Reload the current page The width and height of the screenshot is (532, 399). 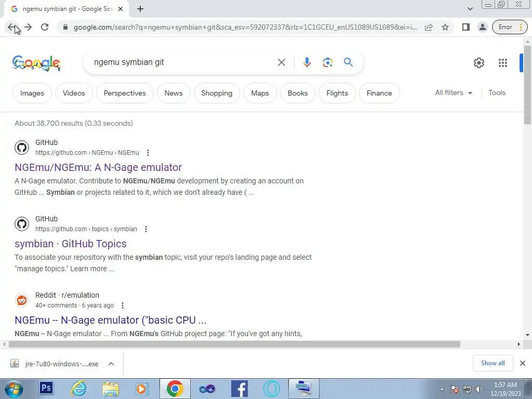click(45, 27)
